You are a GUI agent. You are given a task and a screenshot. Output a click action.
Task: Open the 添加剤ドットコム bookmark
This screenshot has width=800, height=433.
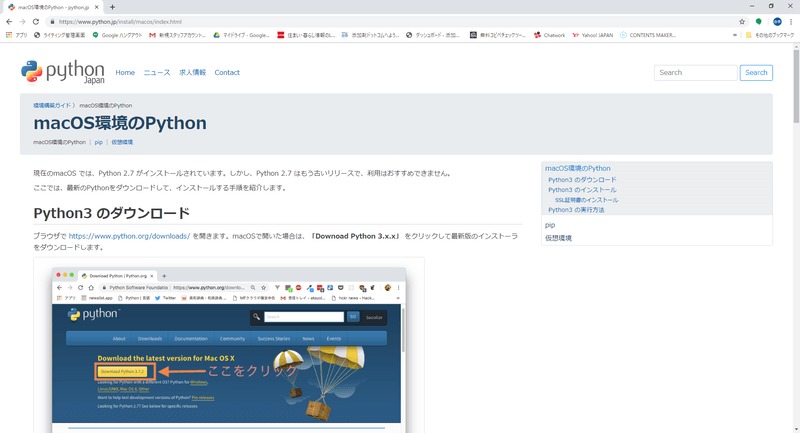370,35
